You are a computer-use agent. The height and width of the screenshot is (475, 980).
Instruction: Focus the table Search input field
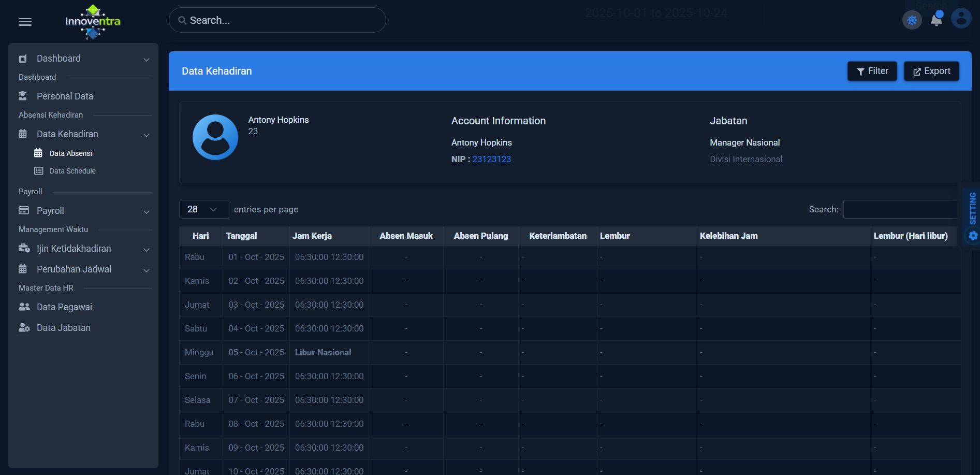(900, 209)
